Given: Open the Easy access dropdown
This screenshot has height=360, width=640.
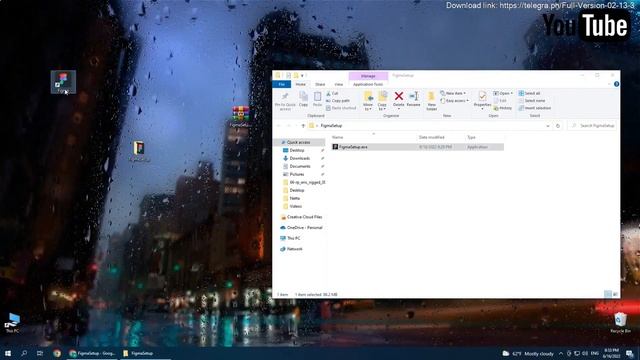Looking at the screenshot, I should [x=455, y=100].
